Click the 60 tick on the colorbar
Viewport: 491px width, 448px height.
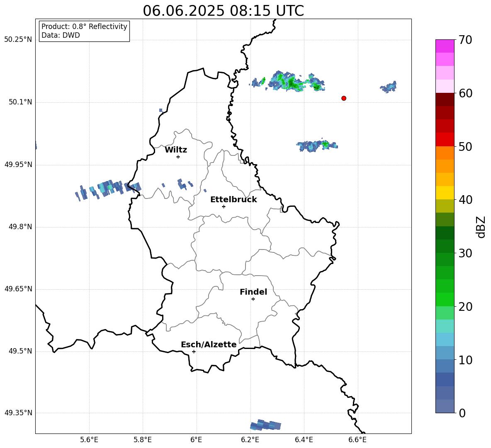tap(465, 93)
